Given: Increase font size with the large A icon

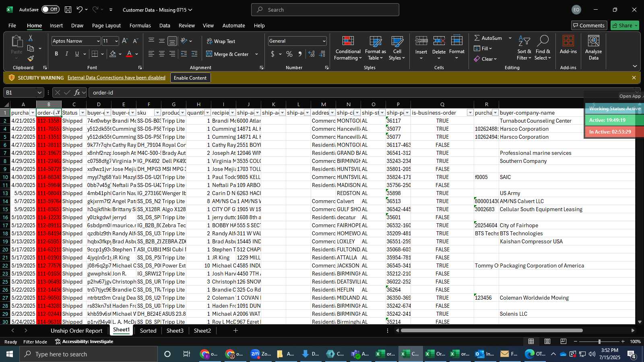Looking at the screenshot, I should click(125, 41).
